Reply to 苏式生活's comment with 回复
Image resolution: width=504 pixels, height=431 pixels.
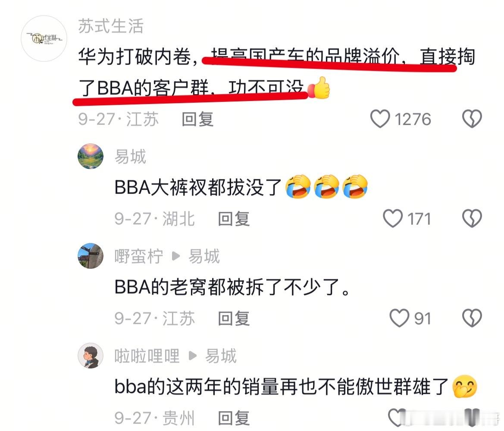pos(198,120)
